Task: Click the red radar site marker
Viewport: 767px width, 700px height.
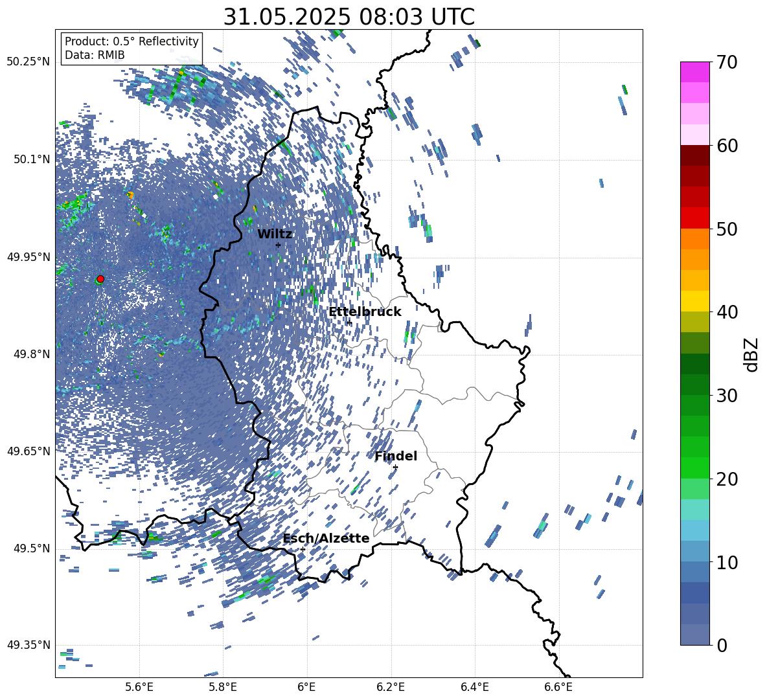Action: pos(100,279)
